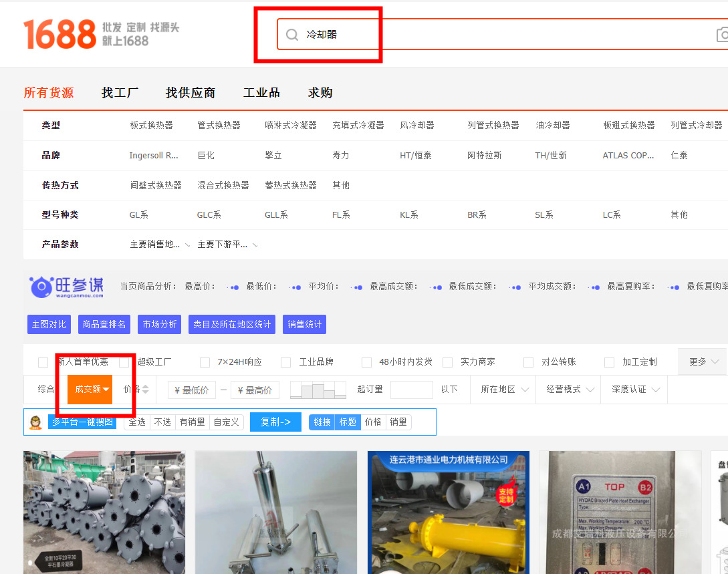Image resolution: width=728 pixels, height=574 pixels.
Task: Open stainless steel tube cooler image
Action: (276, 513)
